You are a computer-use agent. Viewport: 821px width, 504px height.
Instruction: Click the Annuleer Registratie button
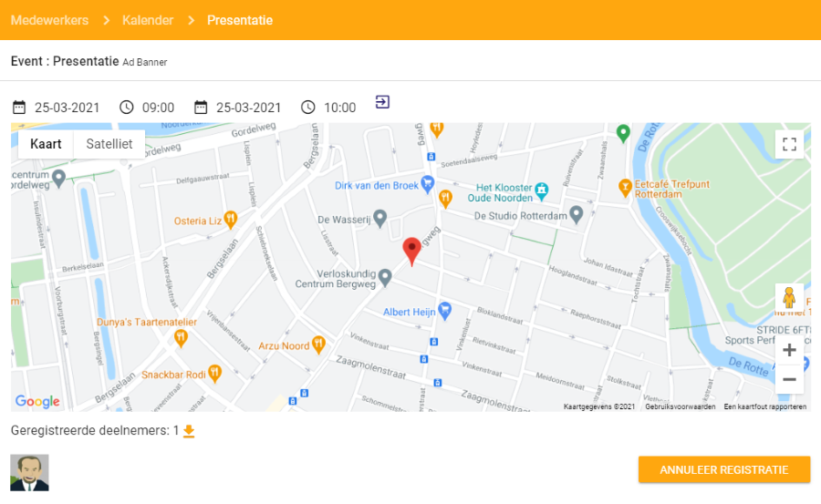(724, 469)
